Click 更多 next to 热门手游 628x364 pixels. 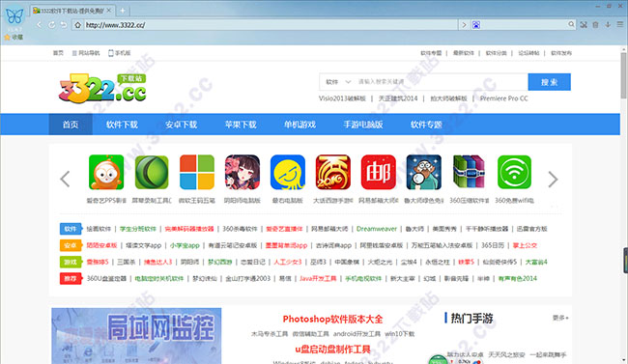pos(560,318)
